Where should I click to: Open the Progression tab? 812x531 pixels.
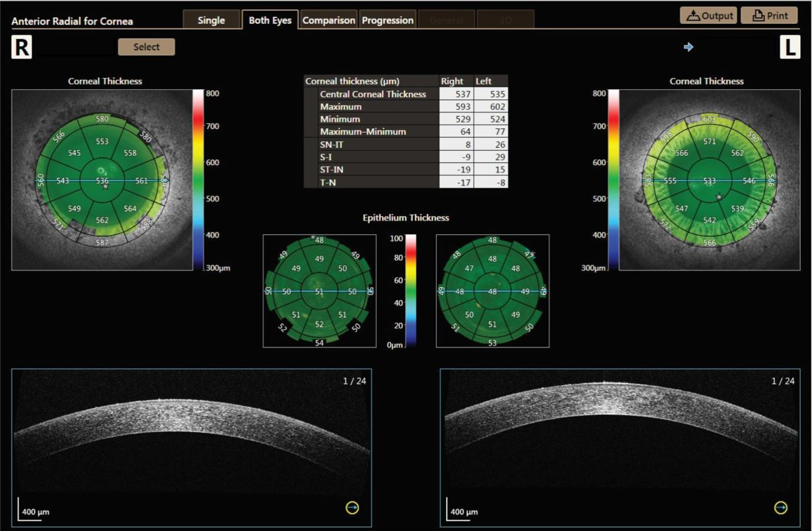(x=388, y=20)
